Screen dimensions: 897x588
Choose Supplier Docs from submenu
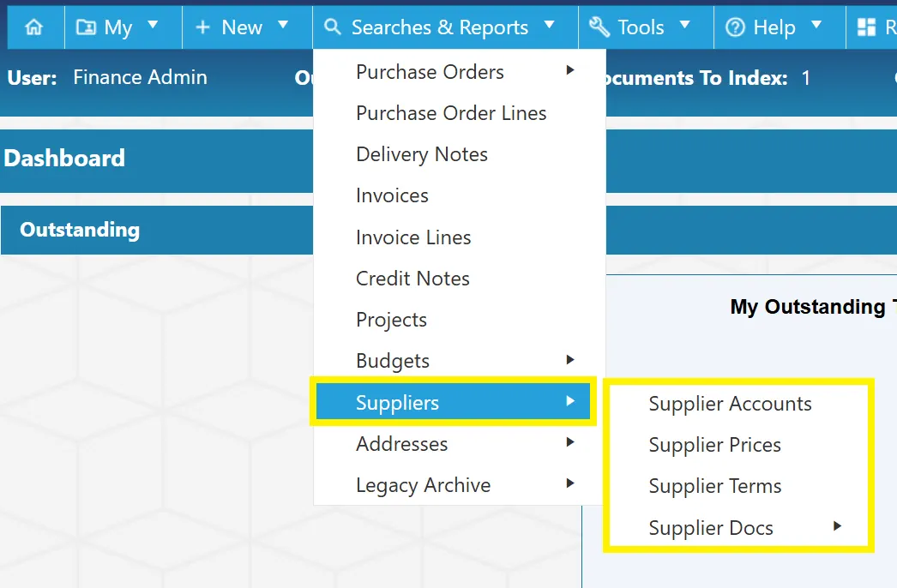[x=738, y=527]
